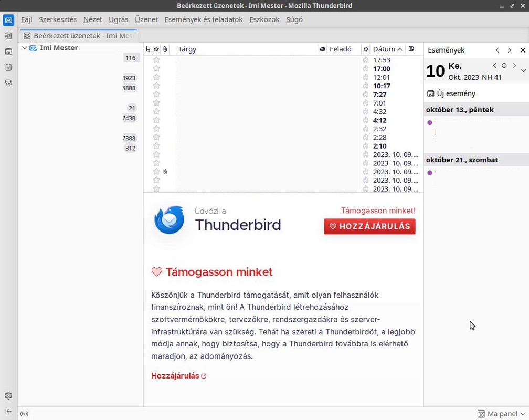
Task: Star the 17:53 message
Action: coord(156,60)
